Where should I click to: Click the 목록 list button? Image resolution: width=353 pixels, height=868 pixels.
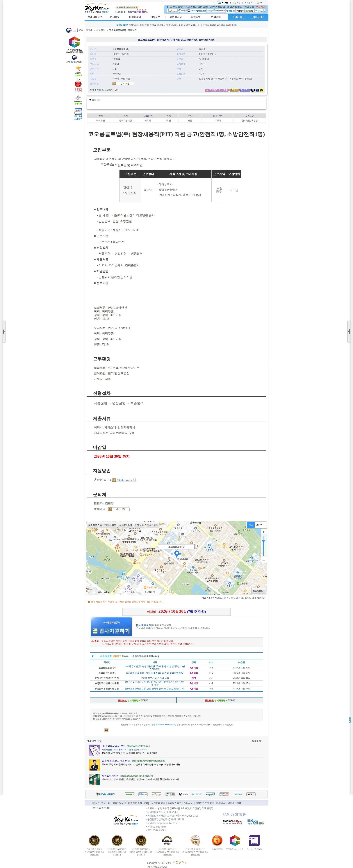106,730
